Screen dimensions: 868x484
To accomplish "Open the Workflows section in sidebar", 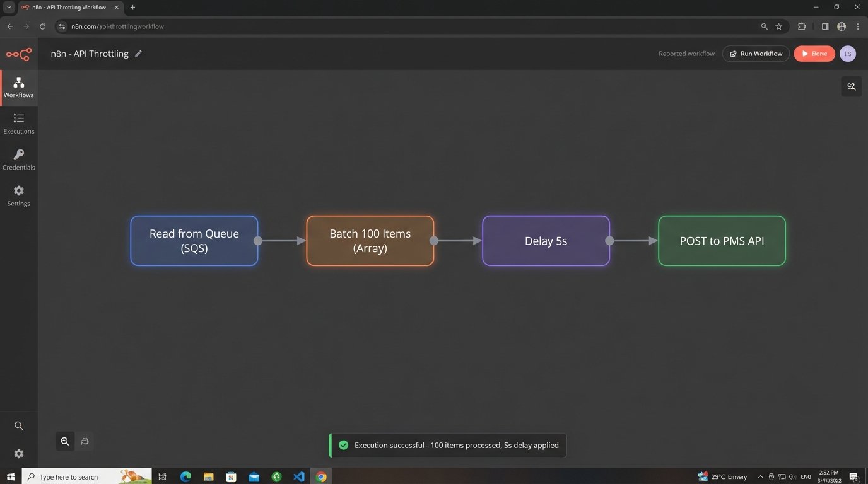I will (x=18, y=87).
